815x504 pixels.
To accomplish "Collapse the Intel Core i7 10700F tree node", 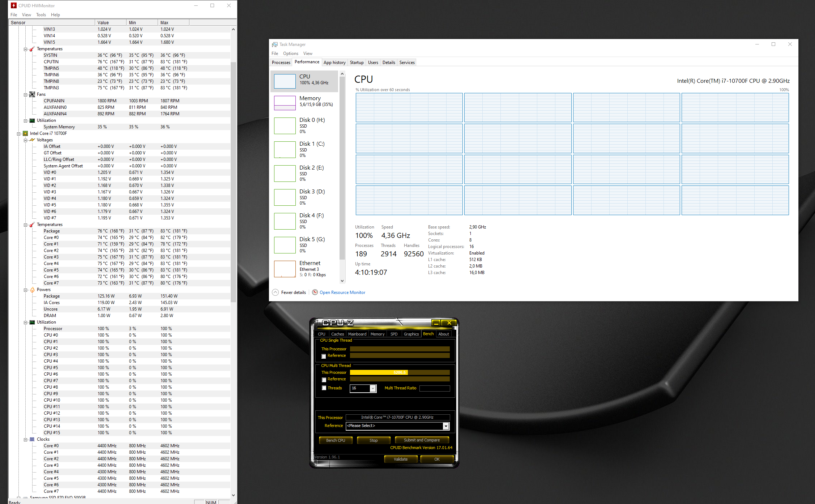I will (18, 133).
